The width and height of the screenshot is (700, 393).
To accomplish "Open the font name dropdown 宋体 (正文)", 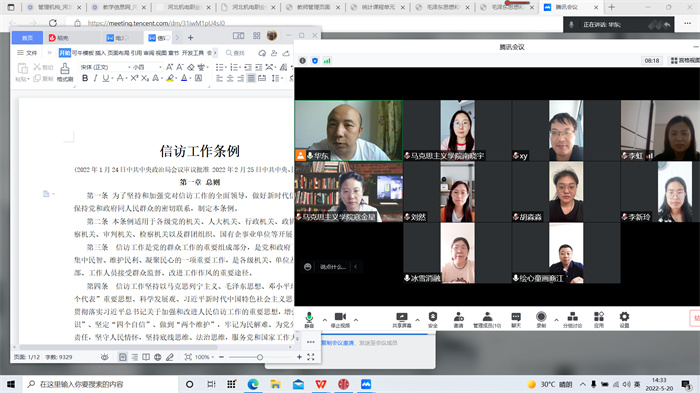I will click(106, 67).
